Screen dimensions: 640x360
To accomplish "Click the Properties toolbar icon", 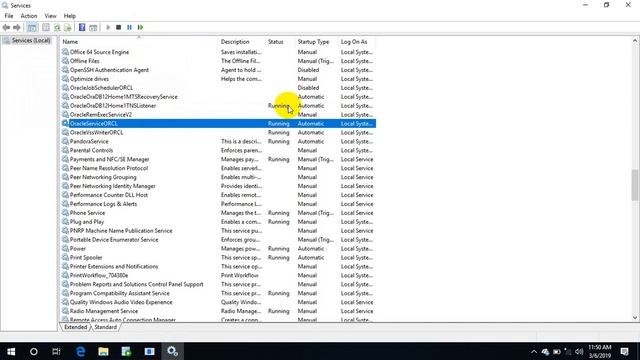I will coord(46,27).
